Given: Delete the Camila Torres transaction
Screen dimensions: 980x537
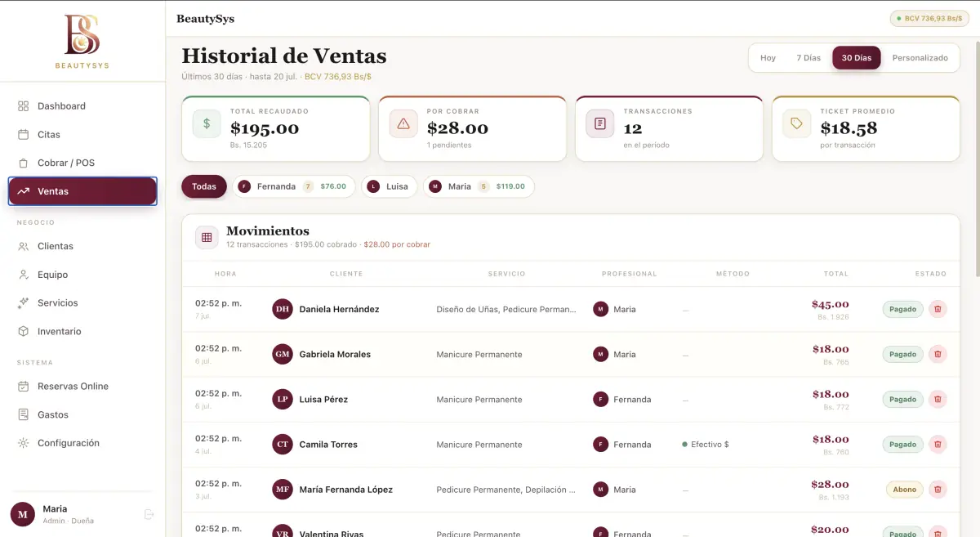Looking at the screenshot, I should [x=938, y=444].
